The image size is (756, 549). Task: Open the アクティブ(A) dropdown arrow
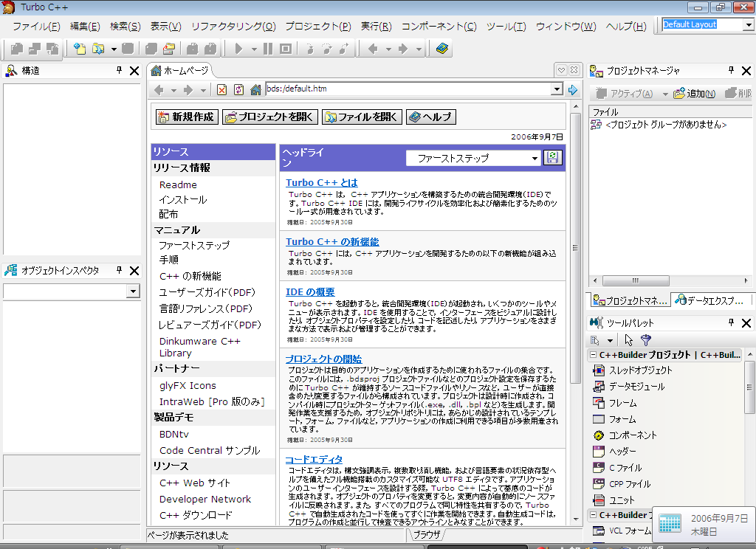[x=665, y=94]
